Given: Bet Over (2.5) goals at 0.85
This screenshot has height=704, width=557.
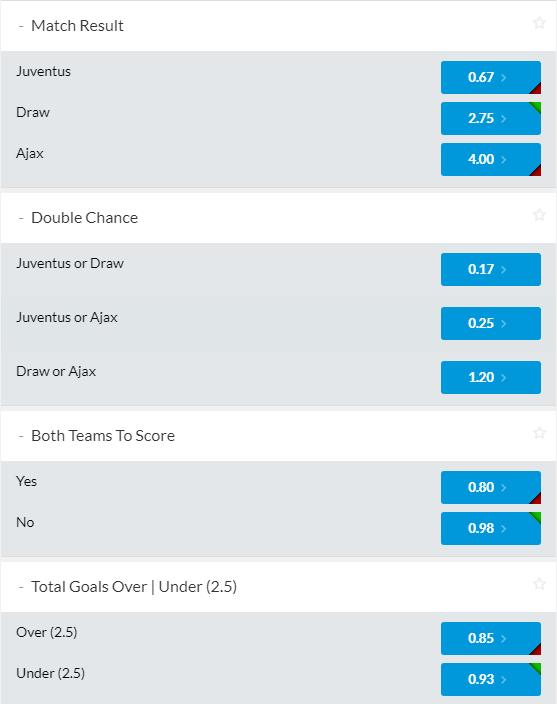Looking at the screenshot, I should 491,638.
